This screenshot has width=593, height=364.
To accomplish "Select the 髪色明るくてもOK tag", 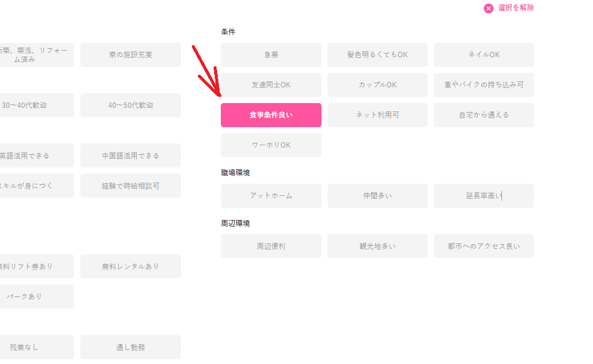I will coord(378,55).
